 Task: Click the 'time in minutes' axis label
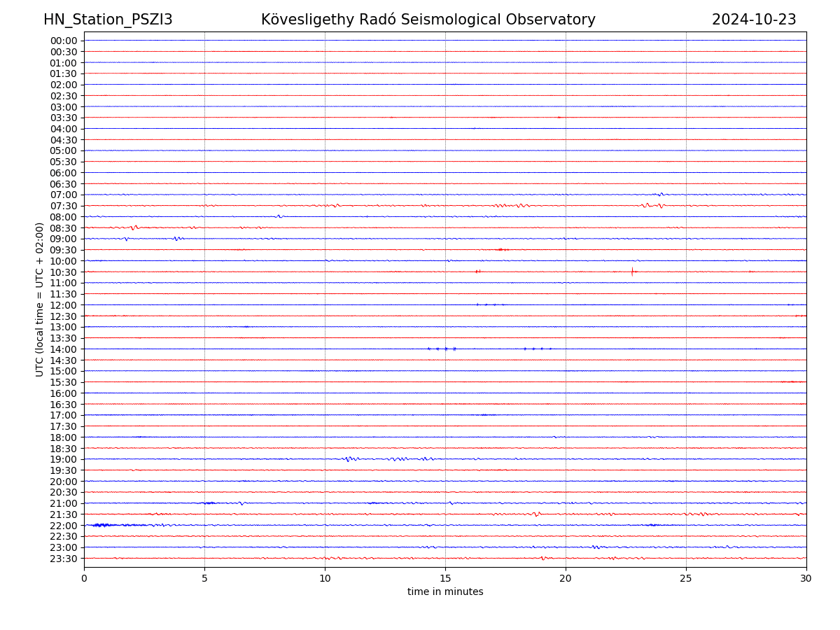click(x=445, y=592)
